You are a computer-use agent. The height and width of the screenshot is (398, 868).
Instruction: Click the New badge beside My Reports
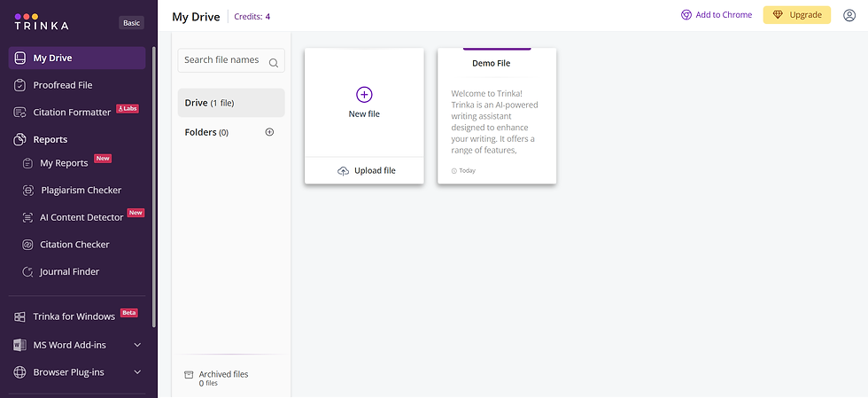pos(103,159)
